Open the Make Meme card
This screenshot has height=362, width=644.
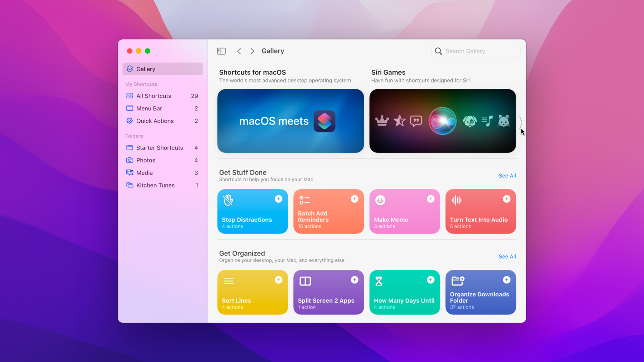click(x=405, y=211)
